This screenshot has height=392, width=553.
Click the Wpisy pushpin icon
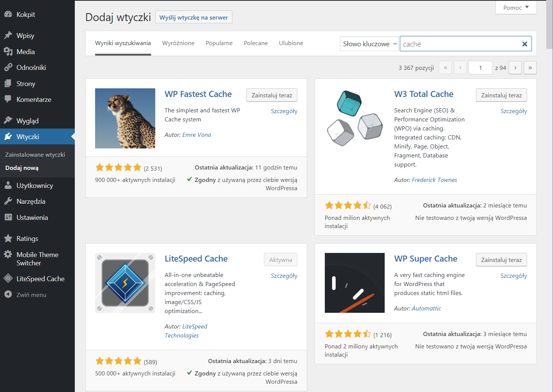tap(8, 35)
